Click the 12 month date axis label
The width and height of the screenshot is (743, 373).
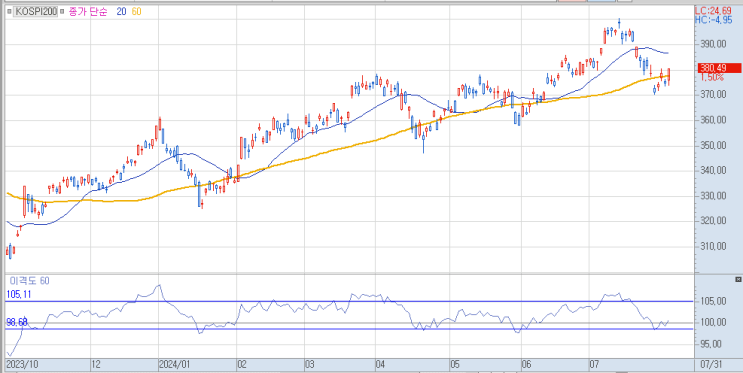(96, 365)
